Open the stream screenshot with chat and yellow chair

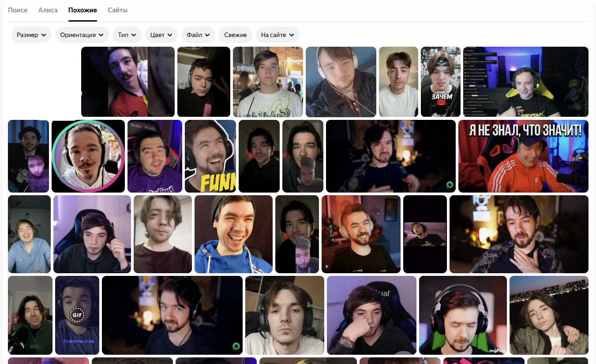click(x=526, y=82)
